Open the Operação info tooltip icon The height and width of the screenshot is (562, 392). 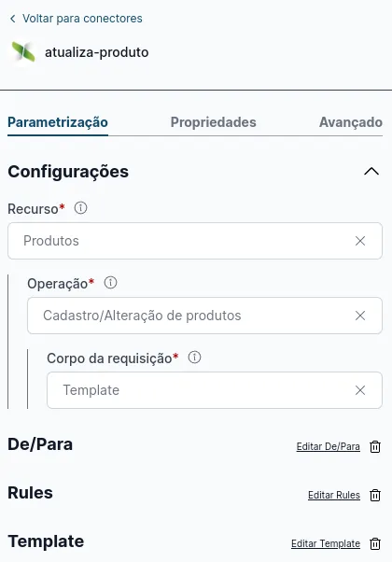tap(110, 283)
